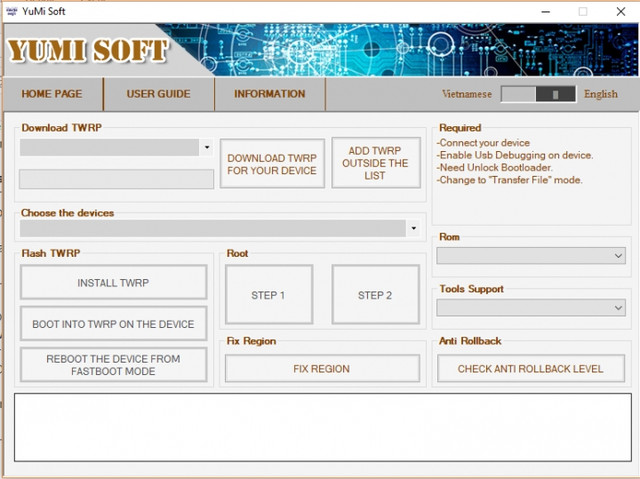This screenshot has width=640, height=479.
Task: Click 'Change to Transfer File mode' text
Action: click(x=510, y=180)
